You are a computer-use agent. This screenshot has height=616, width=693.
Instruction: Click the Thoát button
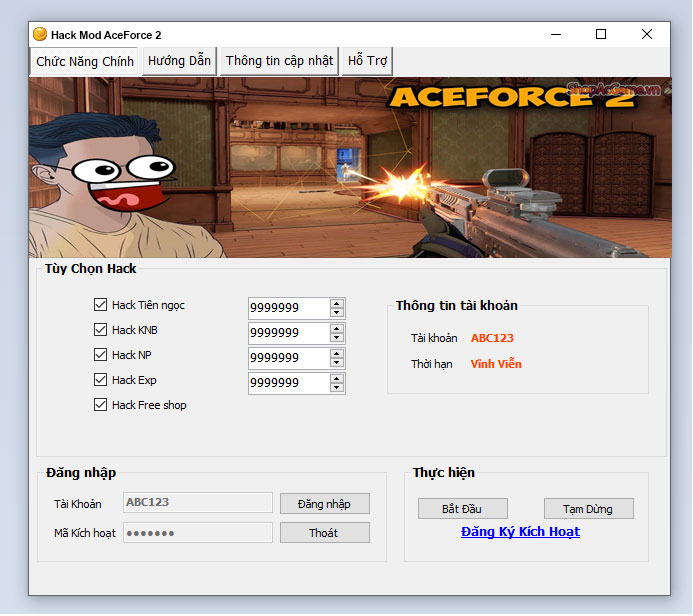tap(325, 533)
